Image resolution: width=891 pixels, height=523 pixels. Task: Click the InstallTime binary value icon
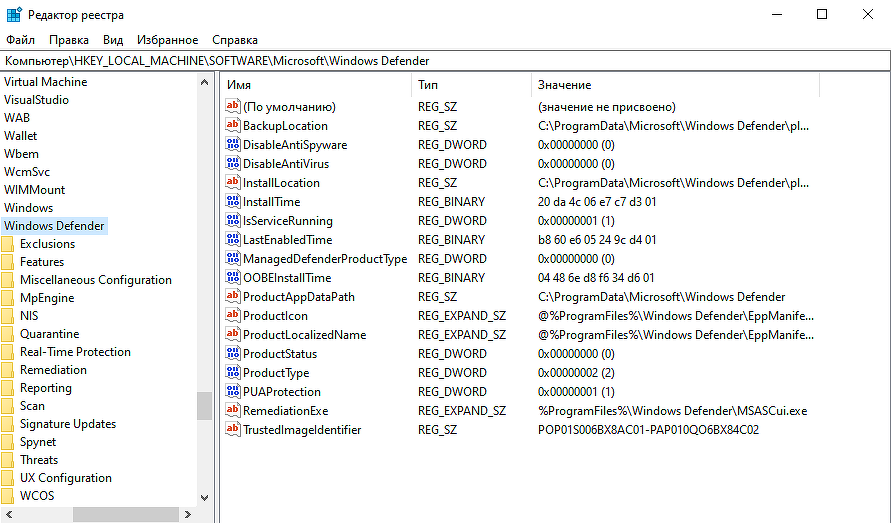[233, 202]
